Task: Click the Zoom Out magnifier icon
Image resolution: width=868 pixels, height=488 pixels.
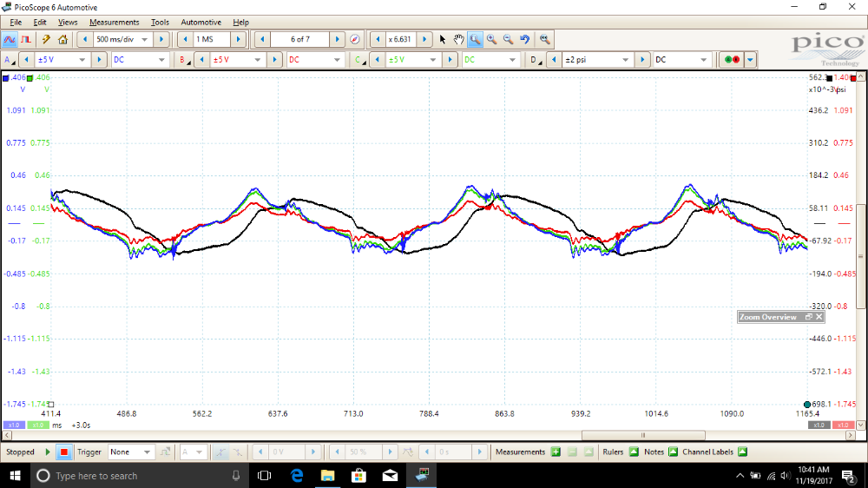Action: [508, 39]
